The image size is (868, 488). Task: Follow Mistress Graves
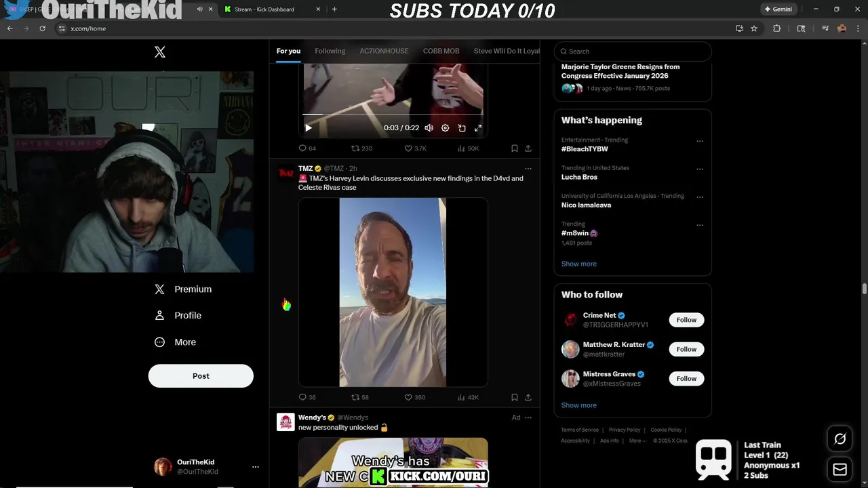[x=686, y=378]
